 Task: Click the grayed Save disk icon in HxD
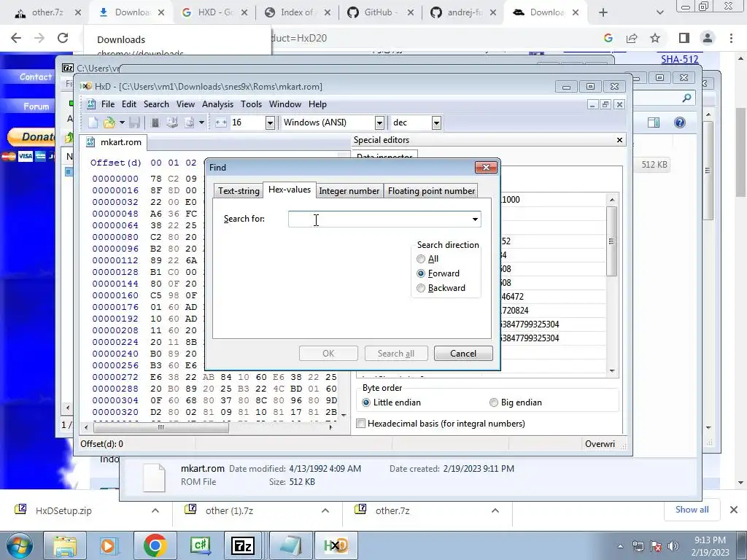pos(134,122)
